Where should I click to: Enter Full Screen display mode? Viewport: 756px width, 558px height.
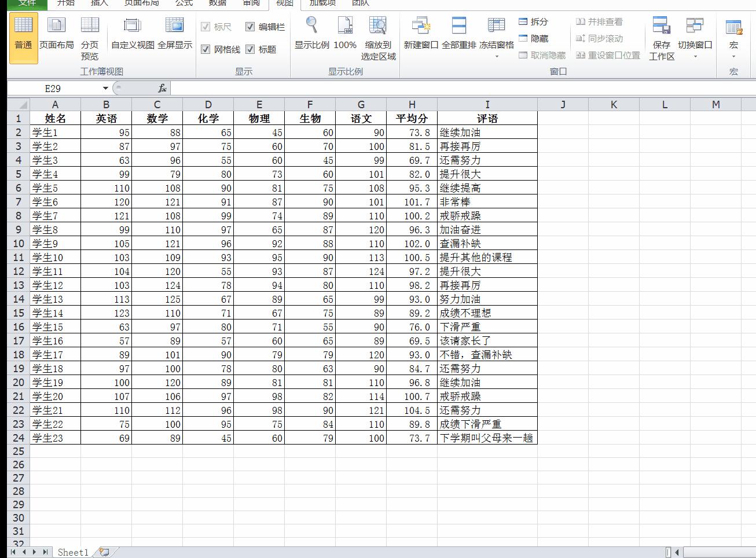tap(174, 26)
